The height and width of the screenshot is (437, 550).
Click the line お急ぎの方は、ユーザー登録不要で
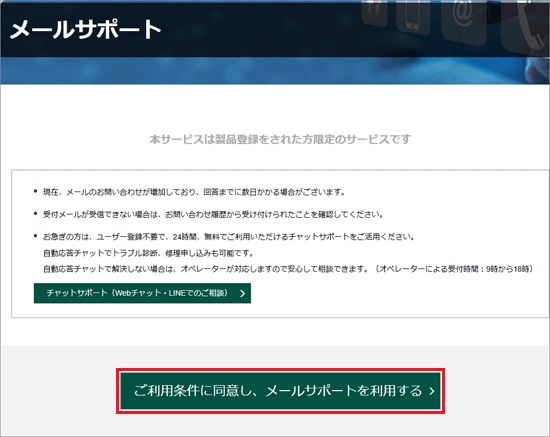tap(229, 237)
